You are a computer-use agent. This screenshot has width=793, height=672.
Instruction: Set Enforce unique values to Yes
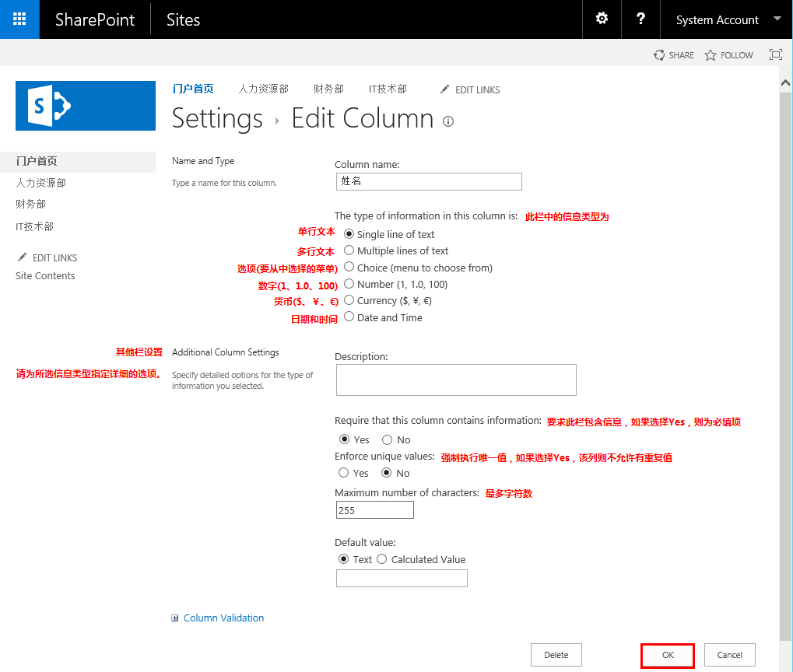point(342,473)
